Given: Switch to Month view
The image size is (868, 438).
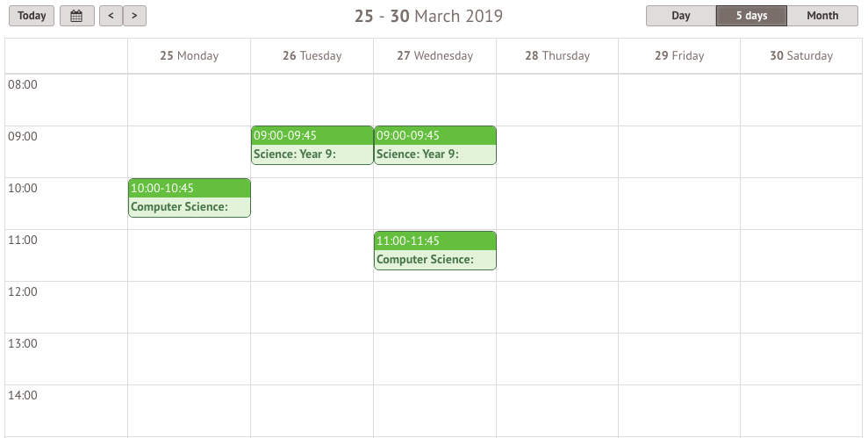Looking at the screenshot, I should 822,16.
